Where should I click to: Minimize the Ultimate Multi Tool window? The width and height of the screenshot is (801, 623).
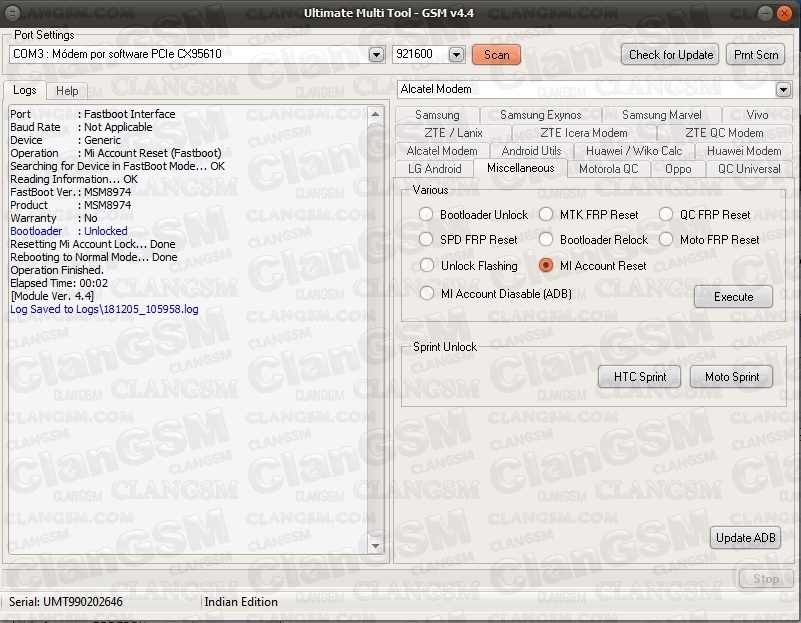[x=765, y=13]
